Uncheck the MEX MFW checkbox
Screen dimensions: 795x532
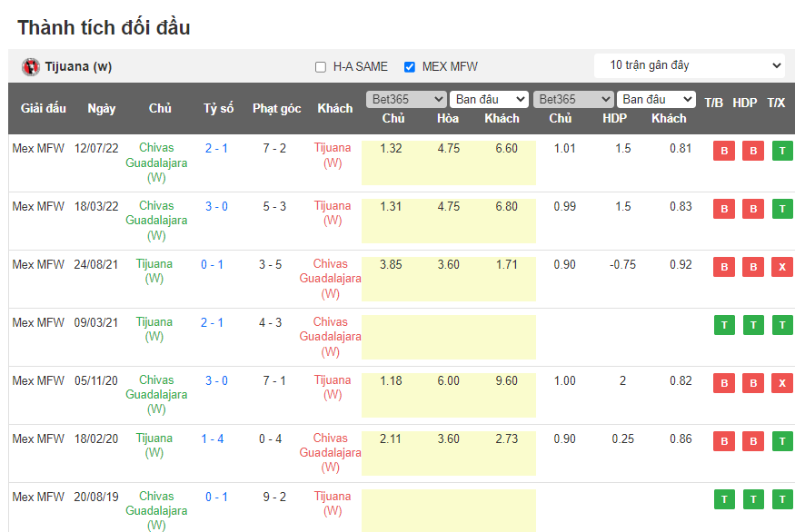pyautogui.click(x=410, y=67)
